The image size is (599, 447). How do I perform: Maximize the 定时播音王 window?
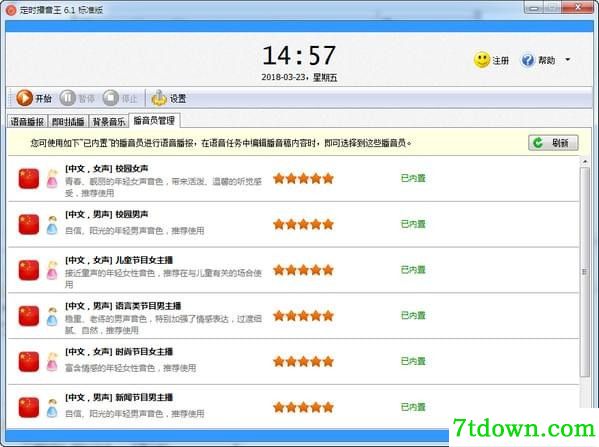pyautogui.click(x=553, y=8)
